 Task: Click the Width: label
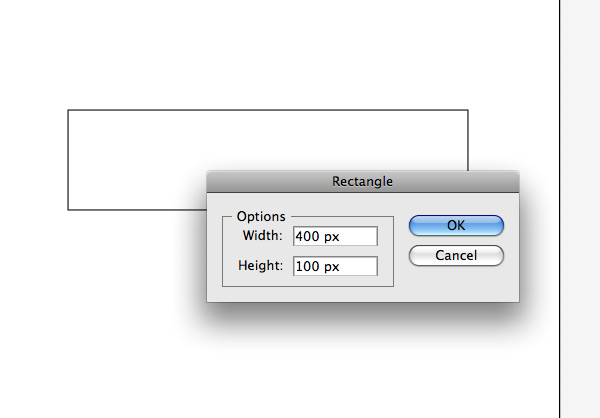[262, 235]
